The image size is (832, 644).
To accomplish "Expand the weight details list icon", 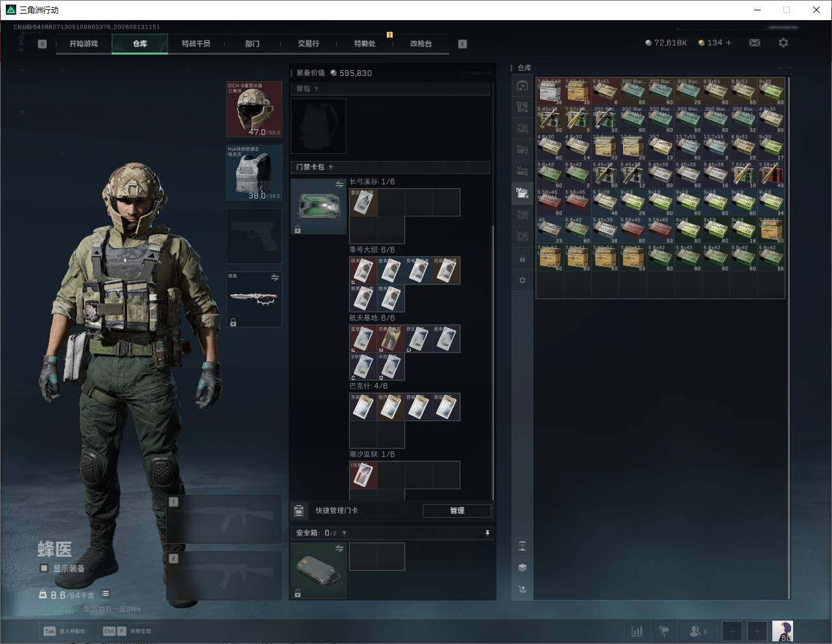I will click(x=105, y=594).
